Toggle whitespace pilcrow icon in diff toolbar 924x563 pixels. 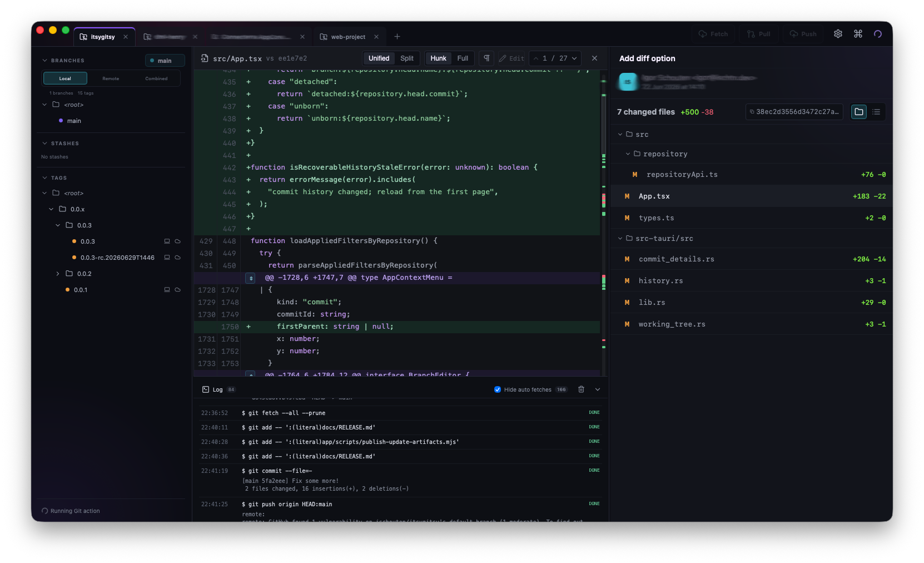486,58
